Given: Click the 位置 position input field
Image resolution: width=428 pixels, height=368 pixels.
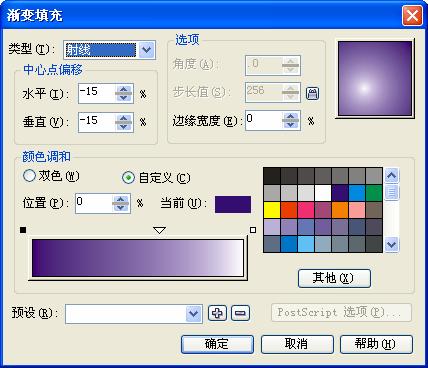Looking at the screenshot, I should (93, 203).
